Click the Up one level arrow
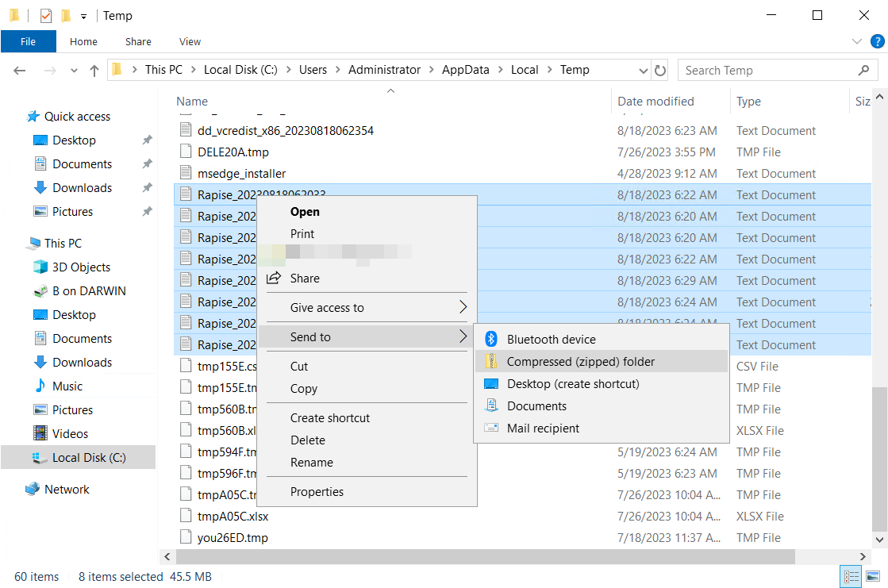 coord(94,71)
